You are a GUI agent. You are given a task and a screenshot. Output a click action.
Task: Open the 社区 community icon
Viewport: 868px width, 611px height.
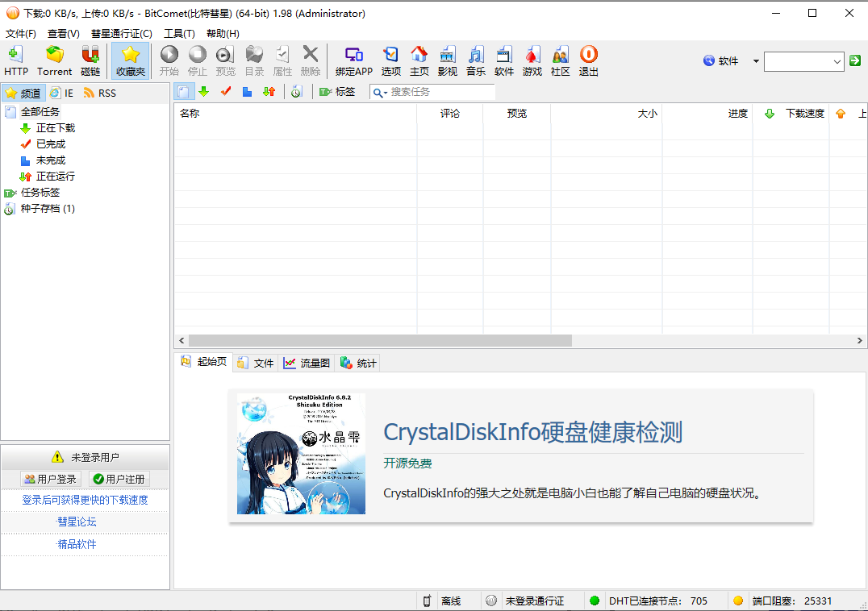click(x=560, y=60)
